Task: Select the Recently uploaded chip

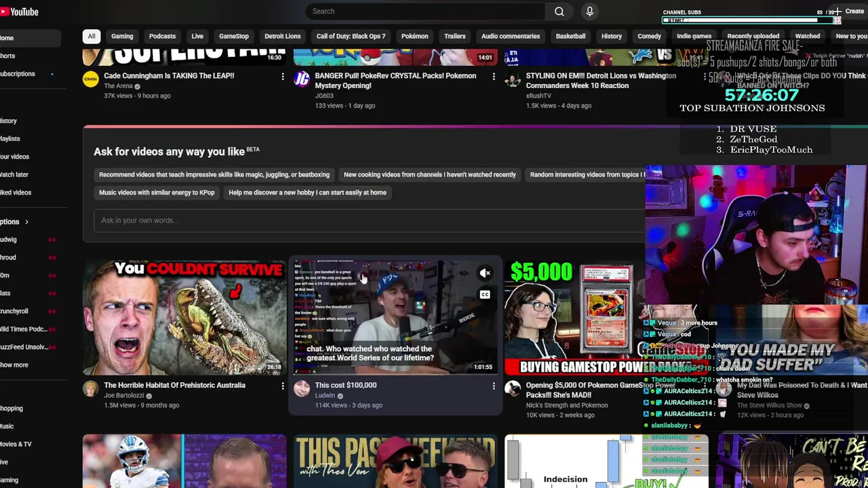Action: click(x=753, y=36)
